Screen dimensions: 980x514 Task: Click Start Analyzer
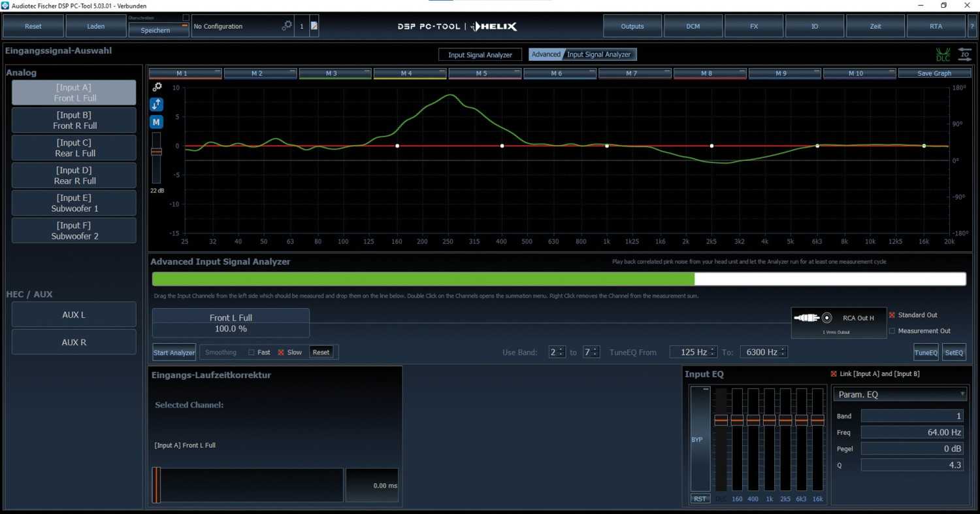[x=174, y=352]
